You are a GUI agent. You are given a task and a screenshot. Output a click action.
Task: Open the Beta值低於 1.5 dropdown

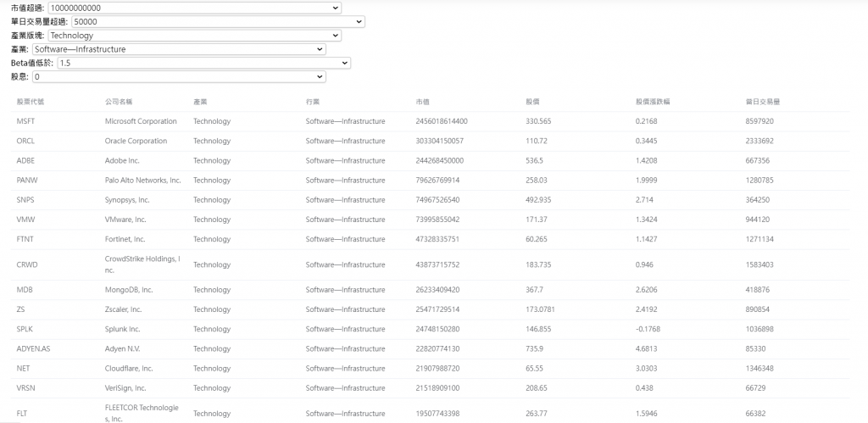click(x=204, y=63)
